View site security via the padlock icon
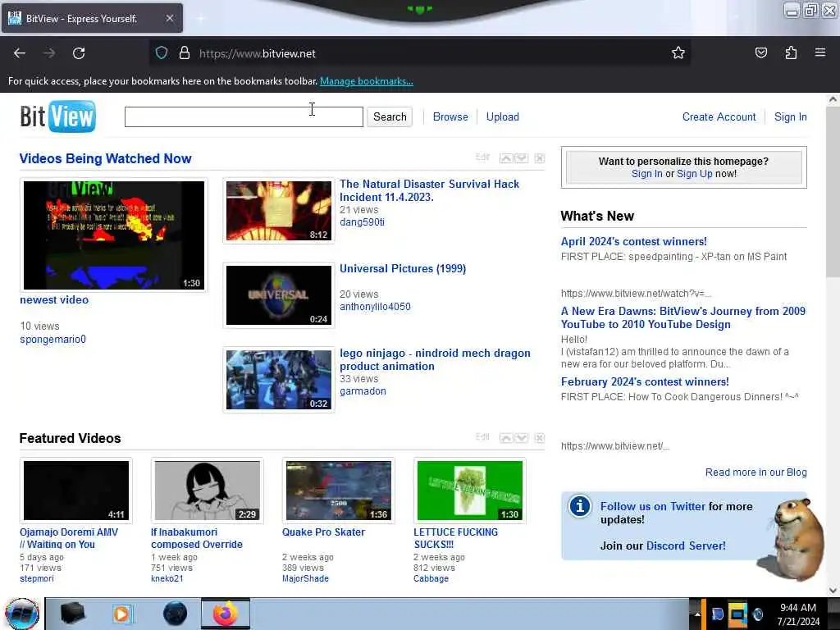The height and width of the screenshot is (630, 840). (185, 53)
